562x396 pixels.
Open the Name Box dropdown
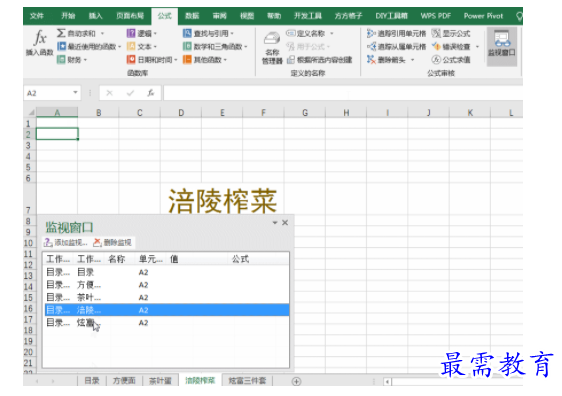75,93
